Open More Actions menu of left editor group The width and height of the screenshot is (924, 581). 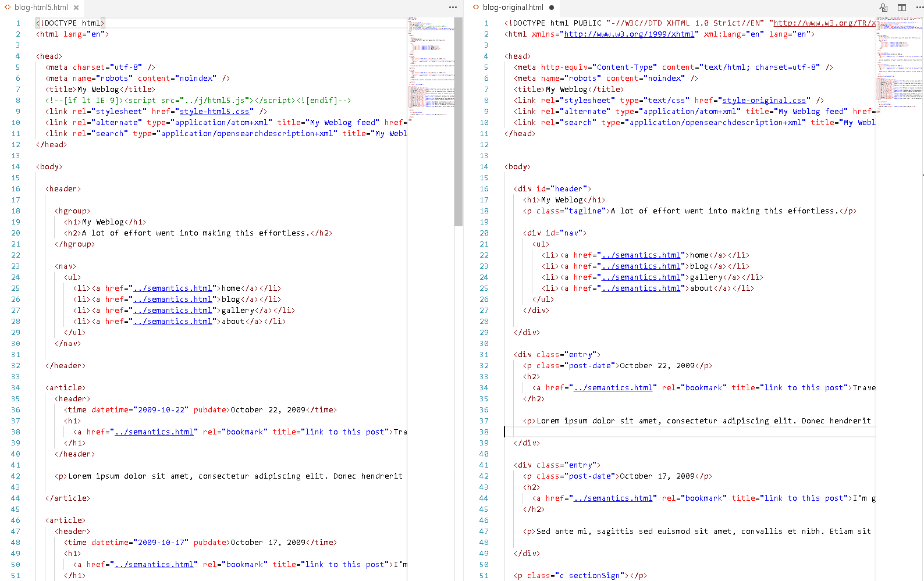[x=453, y=8]
